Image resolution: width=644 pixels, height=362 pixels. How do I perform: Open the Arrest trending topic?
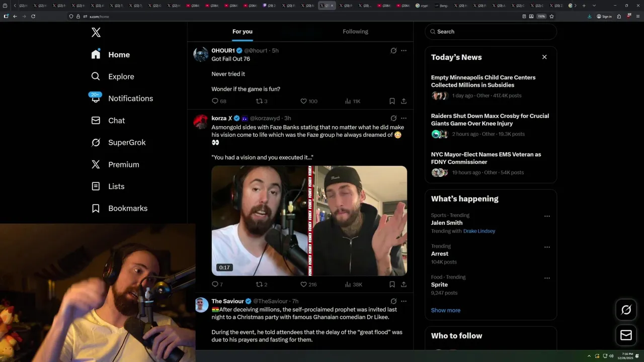pos(440,254)
